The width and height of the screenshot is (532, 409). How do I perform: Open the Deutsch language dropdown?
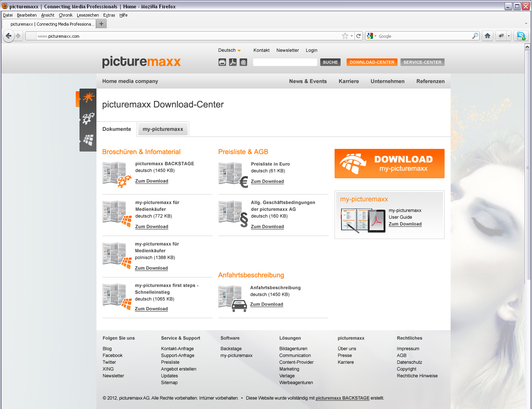[229, 50]
